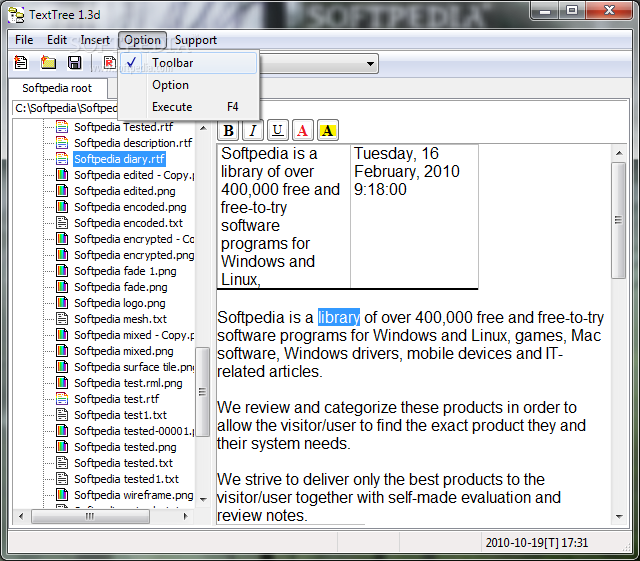Click the Tuesday, 16 February table cell
640x561 pixels.
pyautogui.click(x=414, y=216)
